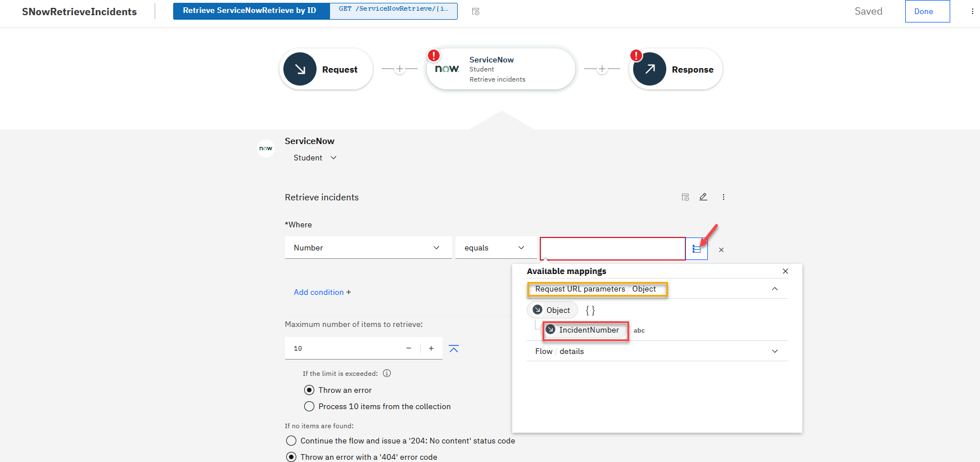This screenshot has width=980, height=462.
Task: Open the equals operator dropdown
Action: pyautogui.click(x=495, y=248)
